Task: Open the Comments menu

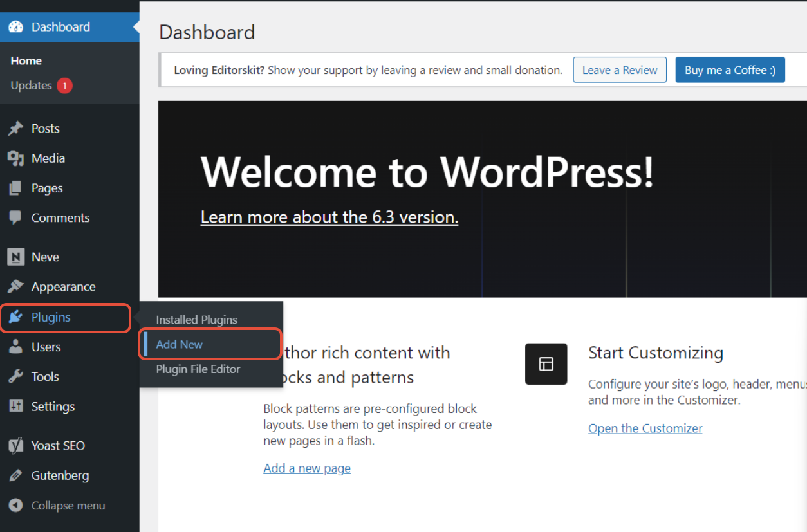Action: [x=70, y=217]
